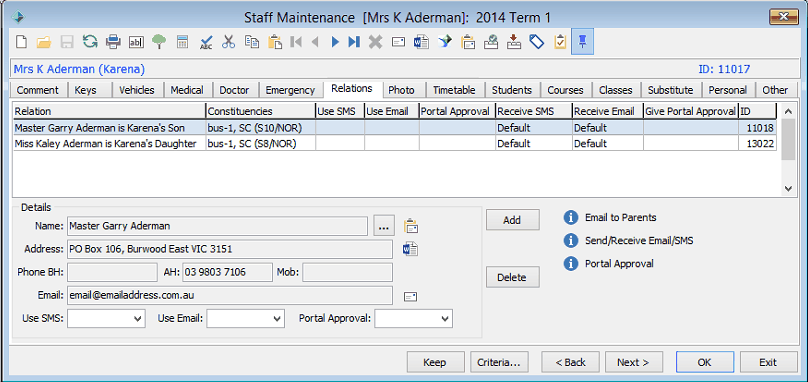
Task: Click the clipboard icon beside Name field
Action: pos(411,226)
